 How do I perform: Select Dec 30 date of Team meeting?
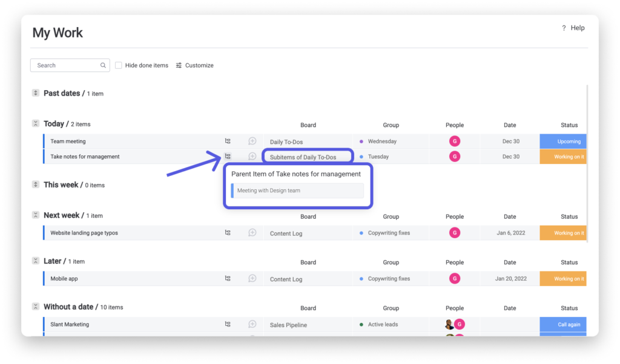pos(510,141)
